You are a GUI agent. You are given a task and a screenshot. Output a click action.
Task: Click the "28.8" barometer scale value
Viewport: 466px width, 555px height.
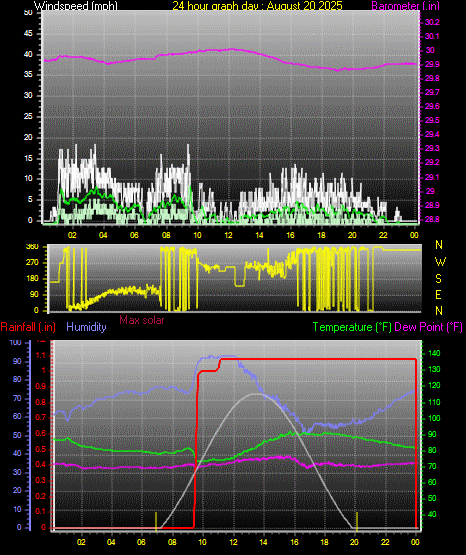pos(432,219)
